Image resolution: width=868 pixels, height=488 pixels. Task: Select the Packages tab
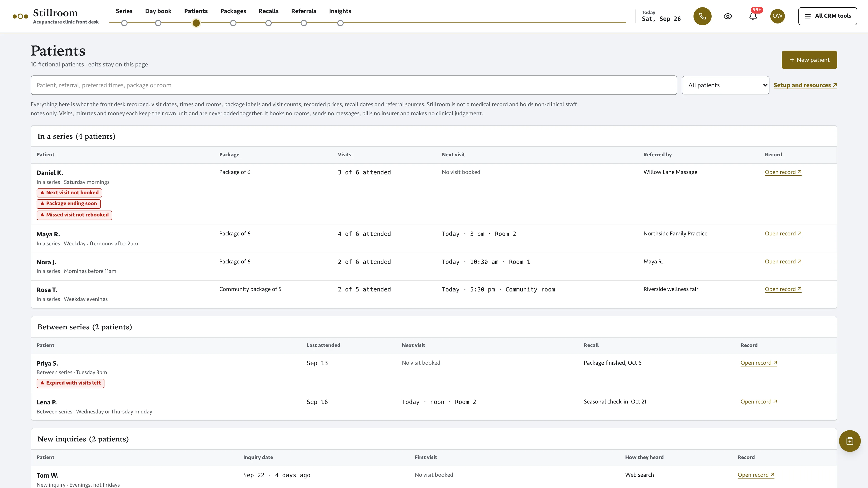coord(233,11)
